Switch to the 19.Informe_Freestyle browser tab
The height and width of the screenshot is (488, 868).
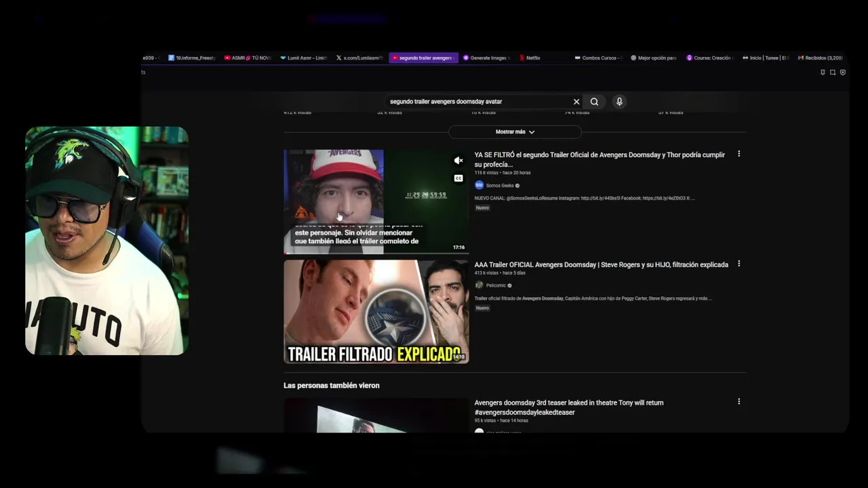(x=192, y=58)
